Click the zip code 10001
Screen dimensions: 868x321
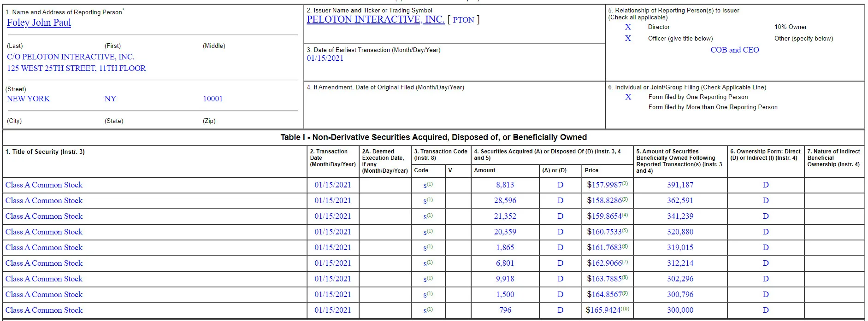[x=213, y=99]
